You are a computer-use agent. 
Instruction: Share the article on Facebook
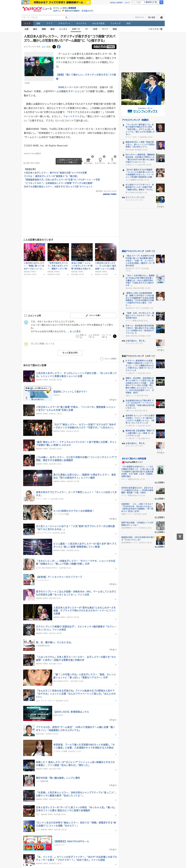(59, 47)
